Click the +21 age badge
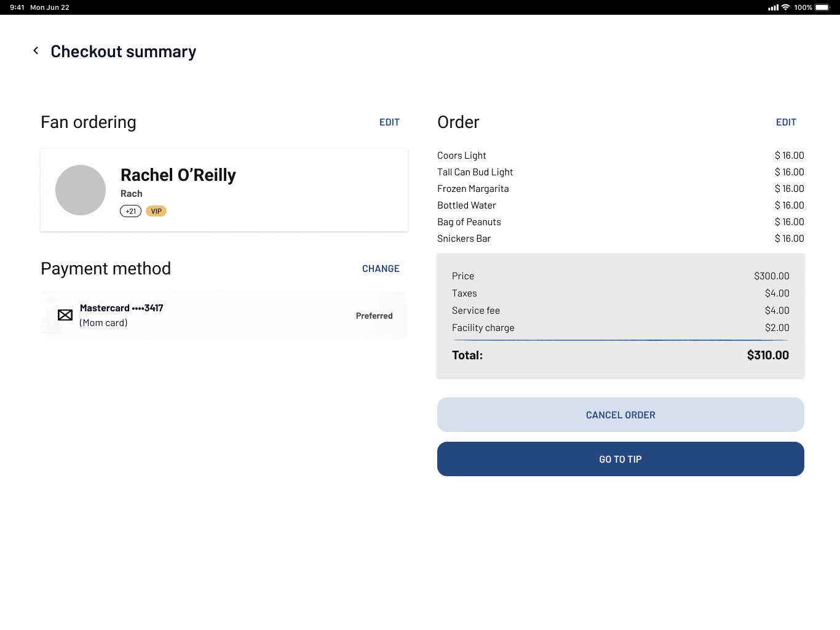The width and height of the screenshot is (840, 630). coord(130,211)
